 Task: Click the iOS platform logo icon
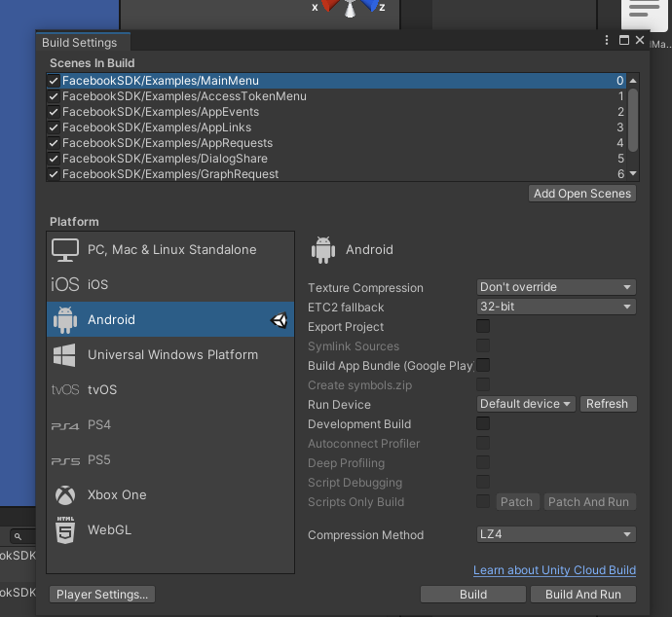pyautogui.click(x=65, y=284)
